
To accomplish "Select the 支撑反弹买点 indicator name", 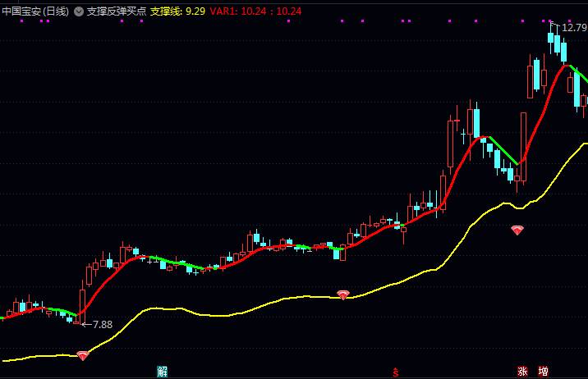I will click(116, 11).
